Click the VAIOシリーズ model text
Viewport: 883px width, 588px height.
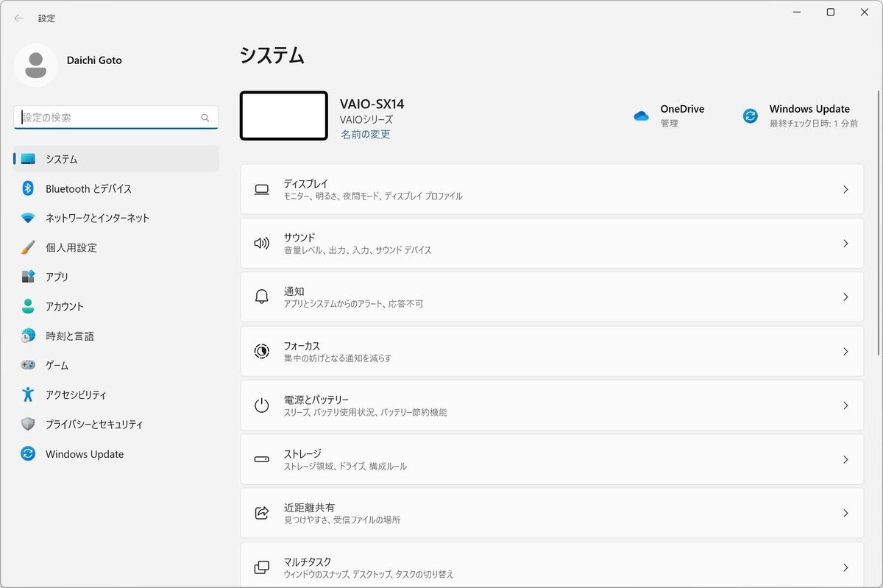click(x=366, y=119)
